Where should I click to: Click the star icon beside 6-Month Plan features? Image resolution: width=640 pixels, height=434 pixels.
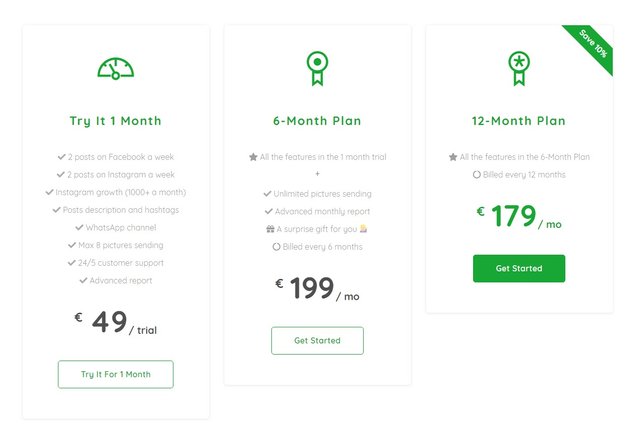453,157
